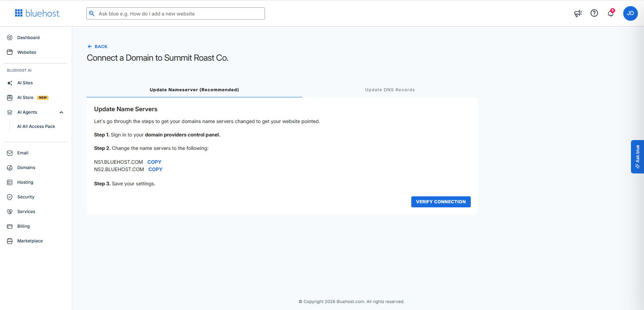Click the Bluehost copyright footer text

pos(351,302)
